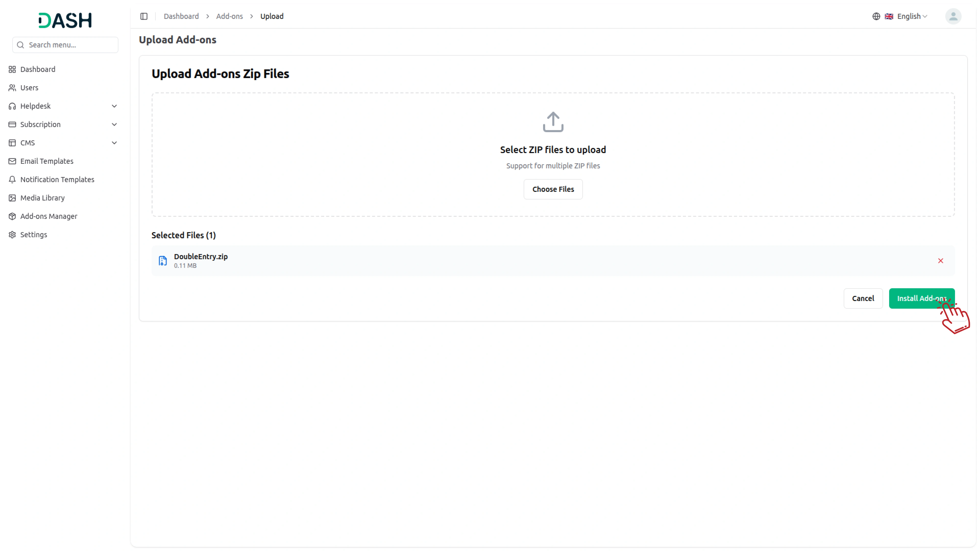
Task: Expand the Helpdesk menu chevron
Action: 114,106
